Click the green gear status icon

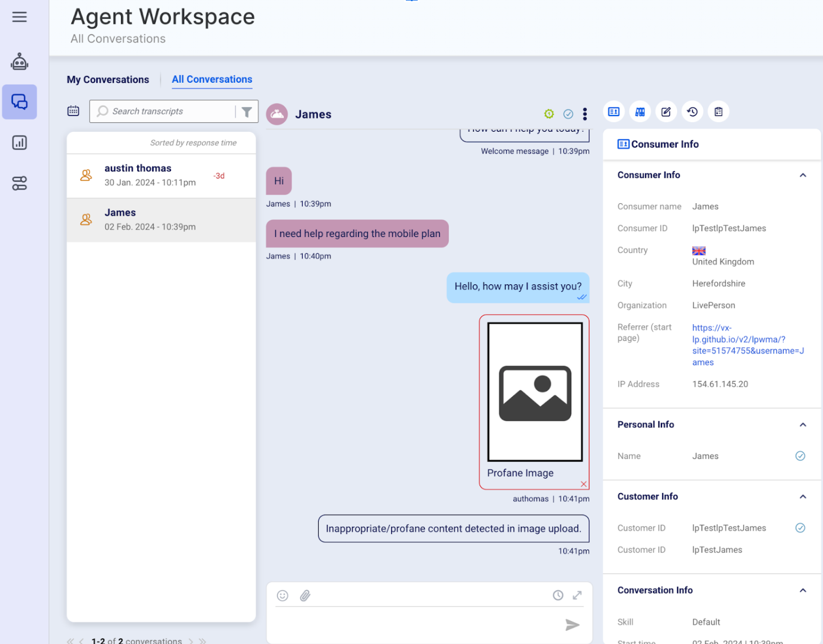(549, 114)
